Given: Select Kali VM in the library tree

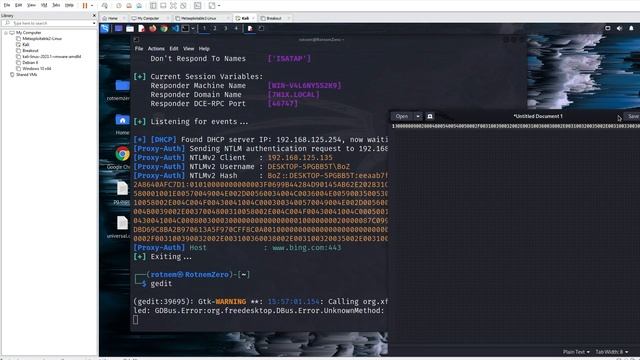Looking at the screenshot, I should (26, 44).
